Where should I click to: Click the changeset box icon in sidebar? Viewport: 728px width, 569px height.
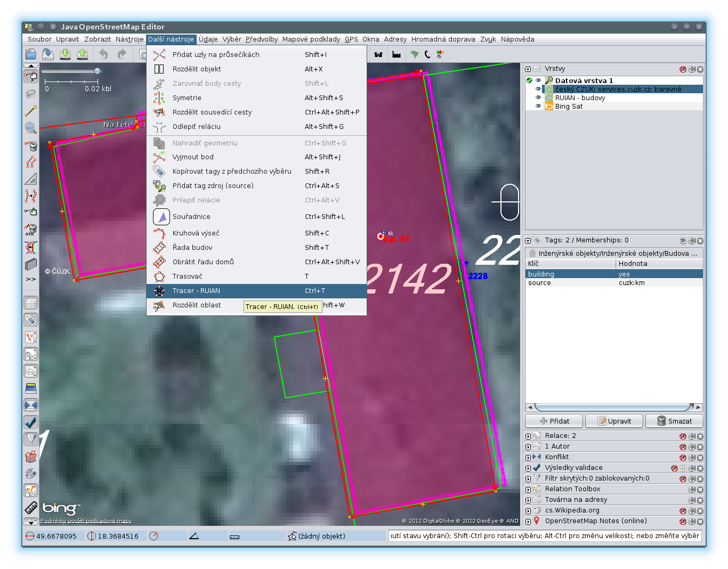click(31, 457)
